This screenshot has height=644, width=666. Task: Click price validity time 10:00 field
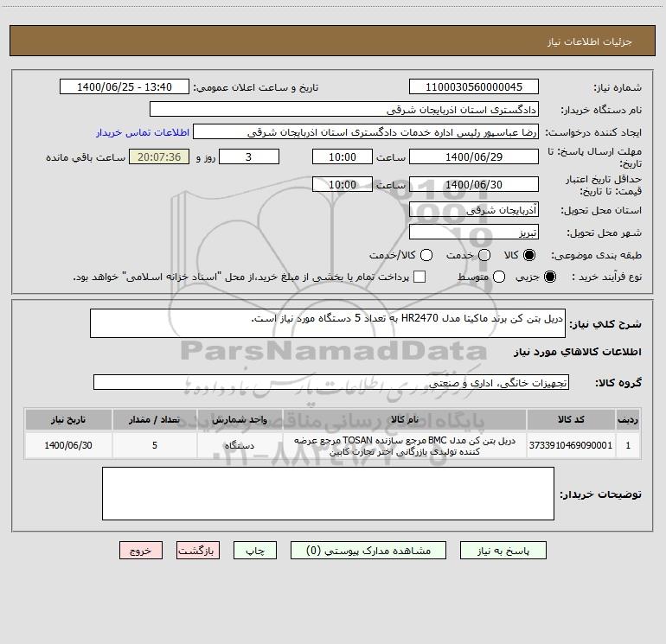[x=343, y=185]
